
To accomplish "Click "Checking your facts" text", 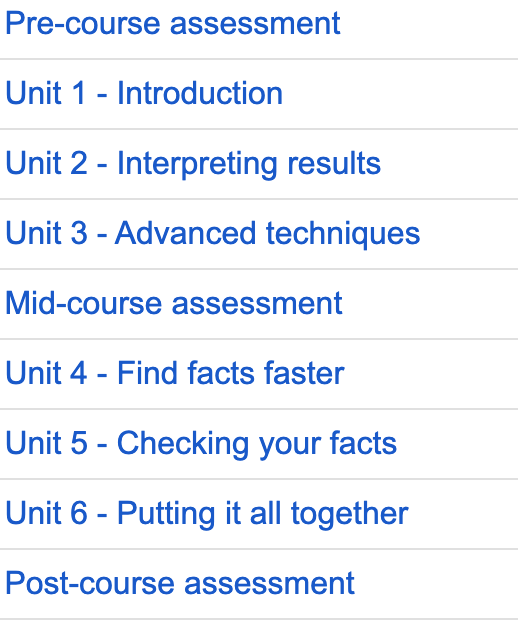I will point(257,444).
